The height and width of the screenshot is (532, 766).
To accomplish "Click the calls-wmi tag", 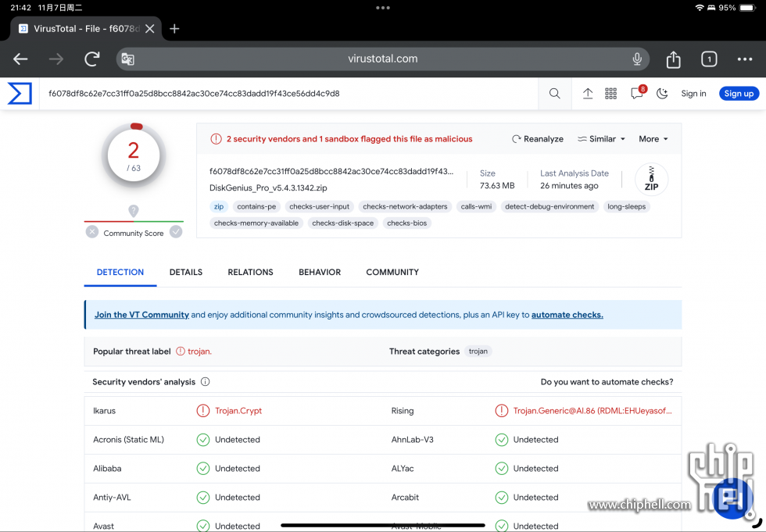I will pyautogui.click(x=476, y=206).
